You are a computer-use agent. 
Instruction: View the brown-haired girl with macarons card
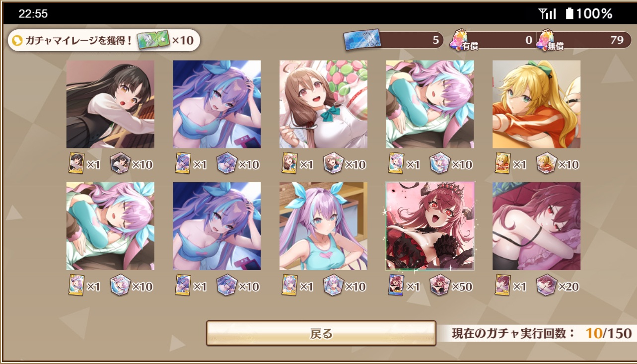323,104
